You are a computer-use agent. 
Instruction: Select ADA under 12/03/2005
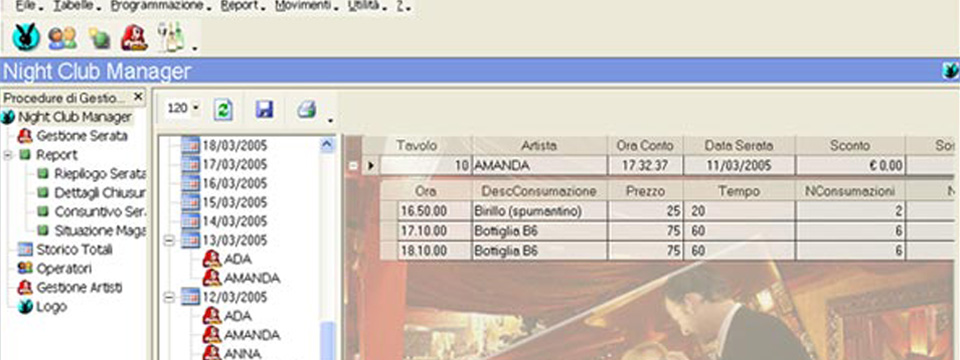pos(238,317)
